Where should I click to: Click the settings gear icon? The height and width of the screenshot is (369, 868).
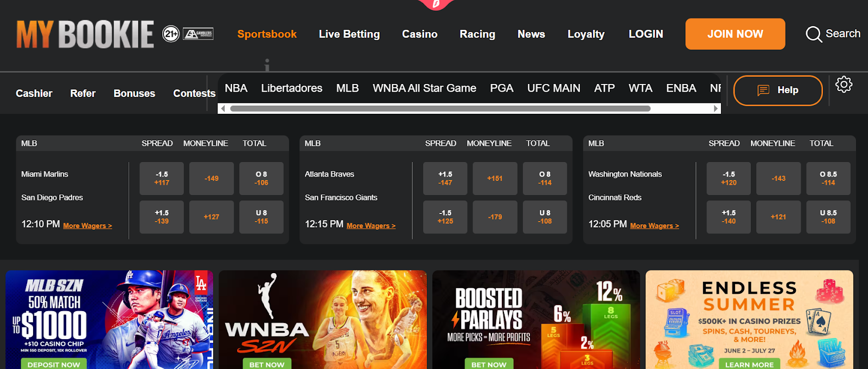[x=844, y=85]
